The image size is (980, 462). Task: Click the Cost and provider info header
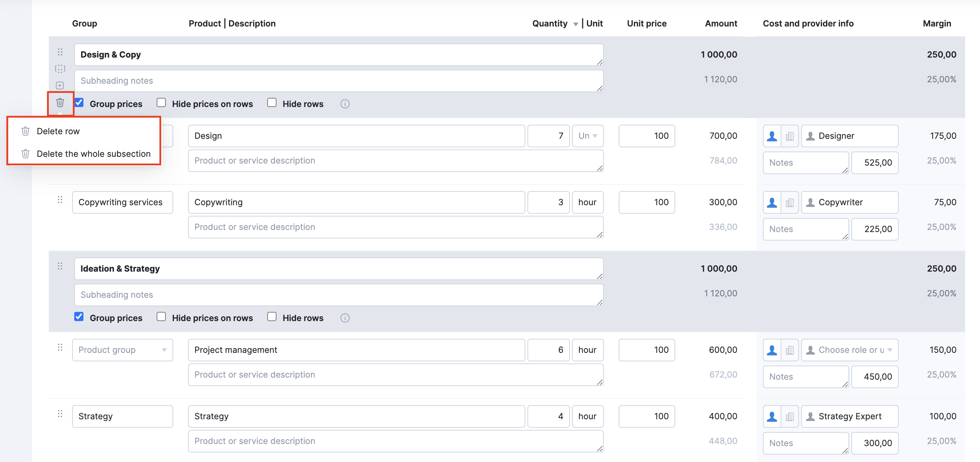[808, 24]
